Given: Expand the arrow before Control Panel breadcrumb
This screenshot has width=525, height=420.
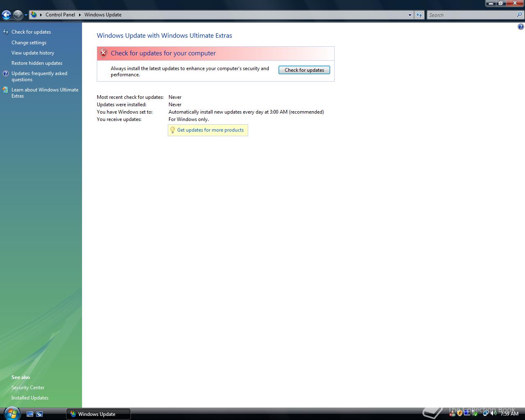Looking at the screenshot, I should (x=41, y=15).
